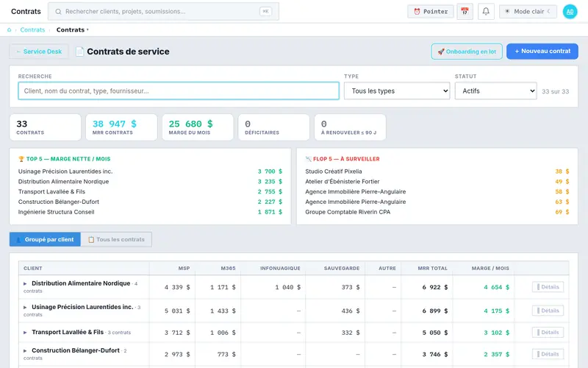
Task: Click Distribution Alimentaire Nordique in Top 5
Action: pos(63,181)
